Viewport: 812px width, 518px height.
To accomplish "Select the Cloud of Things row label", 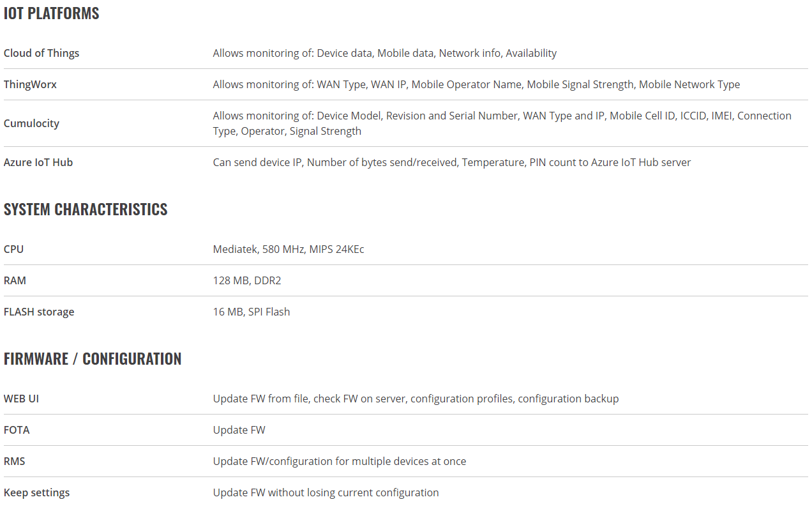I will [x=41, y=53].
